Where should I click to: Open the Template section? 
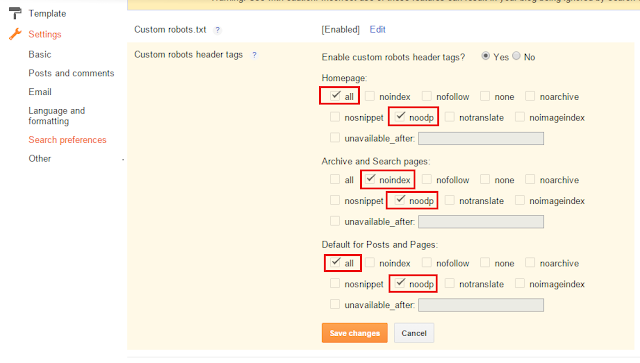pyautogui.click(x=47, y=13)
